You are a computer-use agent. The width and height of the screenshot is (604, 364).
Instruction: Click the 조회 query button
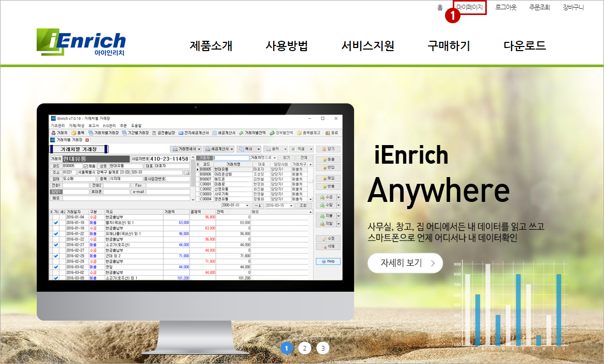point(303,205)
